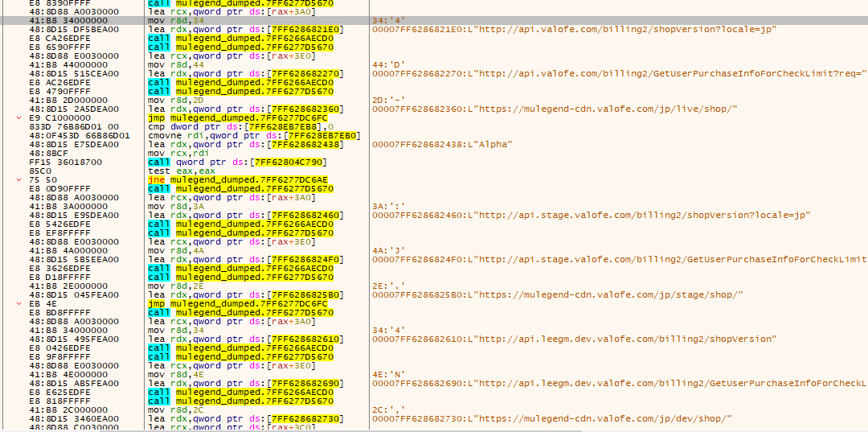Click the mulegend-cdn jp/dev/shop/ URL comment
The width and height of the screenshot is (868, 432).
[552, 419]
